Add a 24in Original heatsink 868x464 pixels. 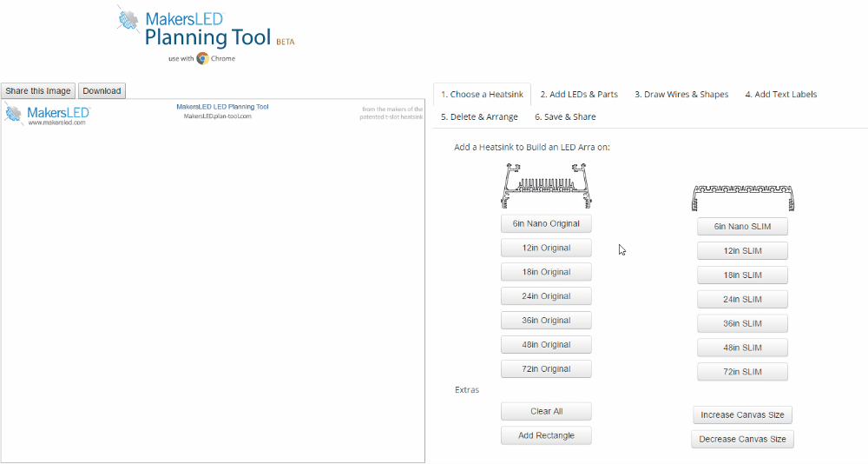pyautogui.click(x=546, y=296)
